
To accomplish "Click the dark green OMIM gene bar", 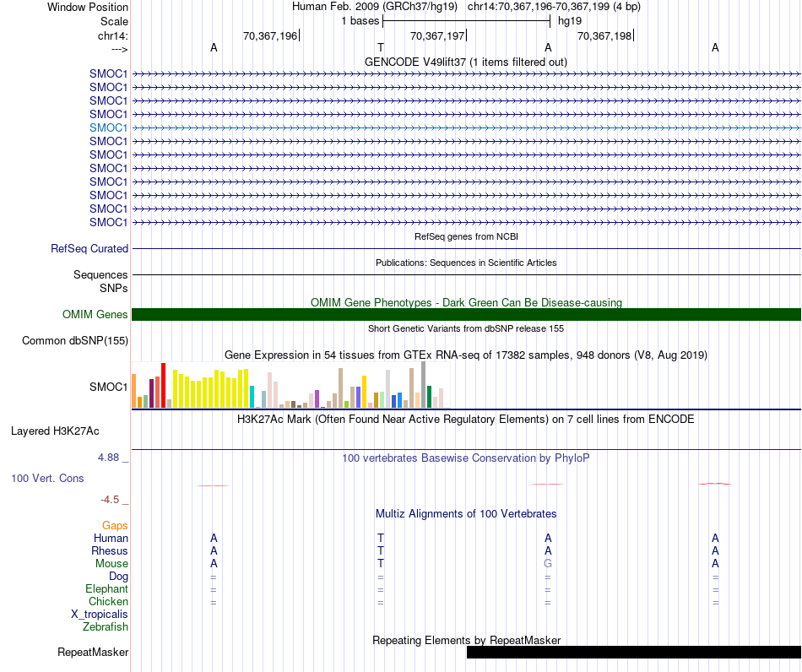I will click(466, 315).
